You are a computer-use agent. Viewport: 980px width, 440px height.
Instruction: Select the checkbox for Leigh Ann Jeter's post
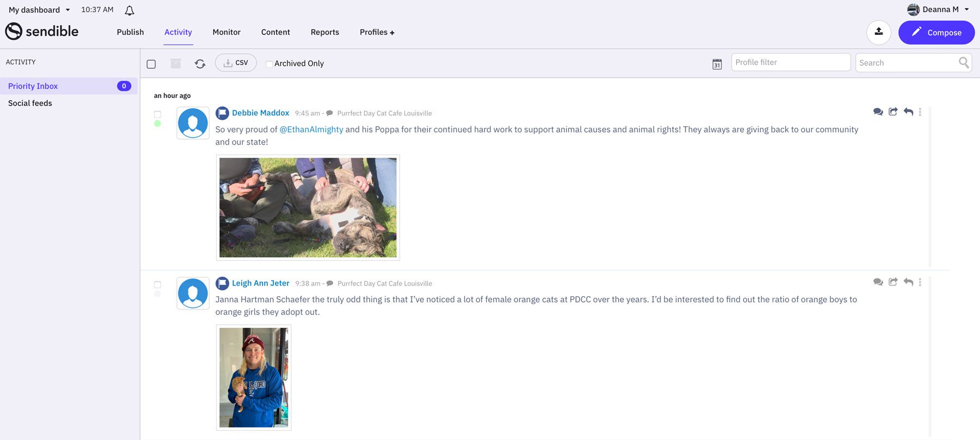click(157, 284)
